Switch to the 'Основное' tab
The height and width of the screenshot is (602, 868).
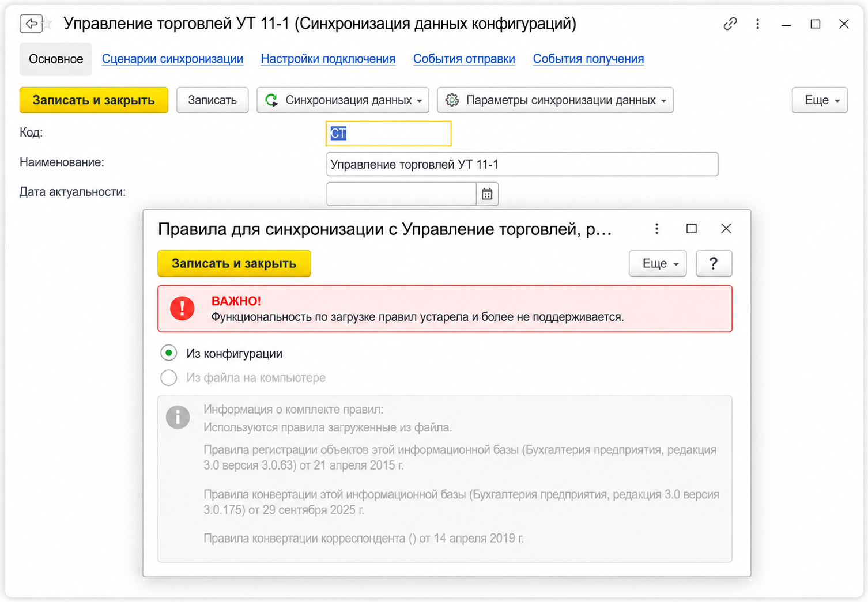coord(56,59)
